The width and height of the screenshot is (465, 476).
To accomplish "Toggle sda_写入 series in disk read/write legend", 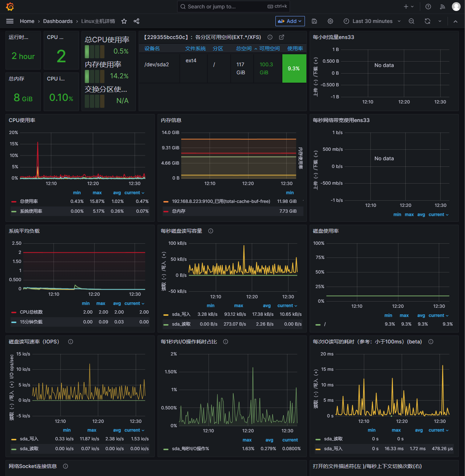I will [181, 314].
